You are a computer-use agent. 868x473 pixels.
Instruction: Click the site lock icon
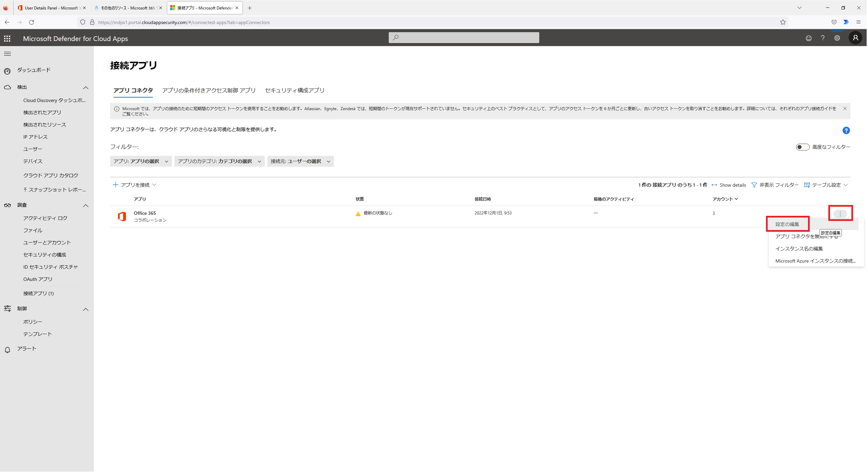coord(92,22)
